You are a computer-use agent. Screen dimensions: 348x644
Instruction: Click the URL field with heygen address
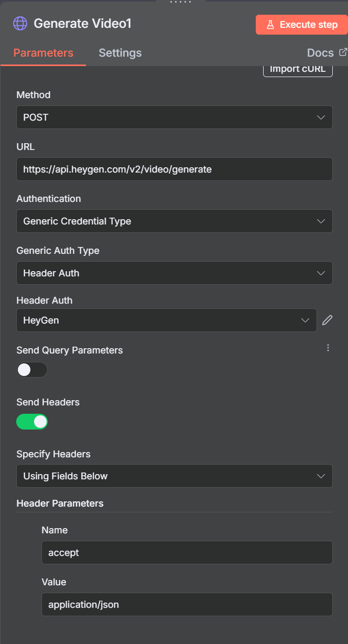(175, 169)
